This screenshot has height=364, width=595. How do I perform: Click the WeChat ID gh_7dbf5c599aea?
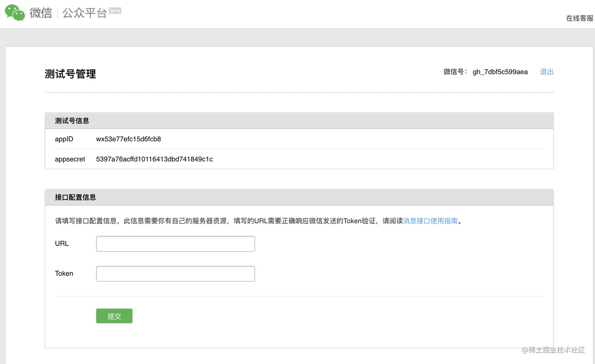point(500,72)
